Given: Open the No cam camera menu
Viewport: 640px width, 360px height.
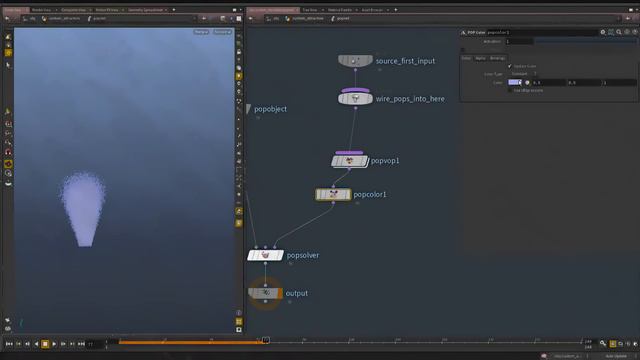Looking at the screenshot, I should 222,32.
